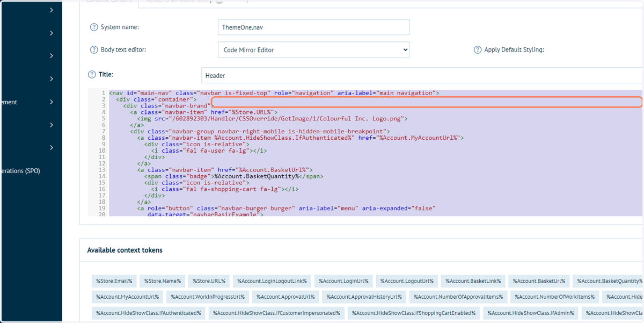644x323 pixels.
Task: Insert the %Account.ApprovalHistoryUrl% token
Action: coord(364,297)
